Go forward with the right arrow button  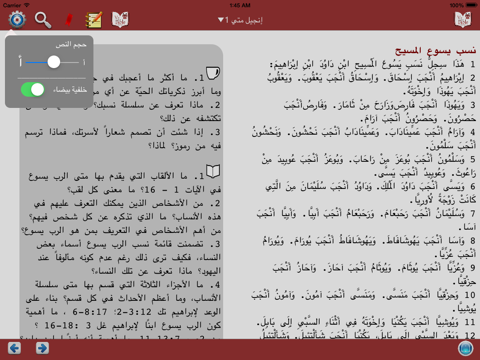[42, 348]
